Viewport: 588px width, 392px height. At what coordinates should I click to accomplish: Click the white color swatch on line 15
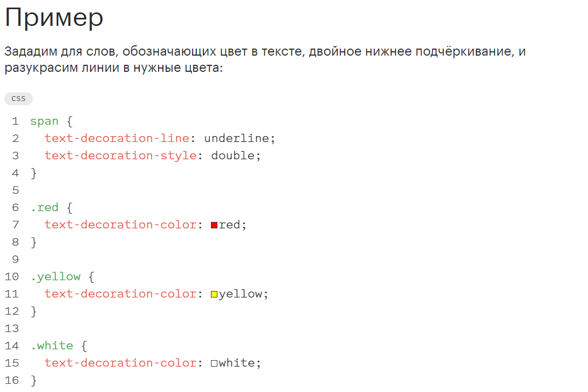click(214, 363)
